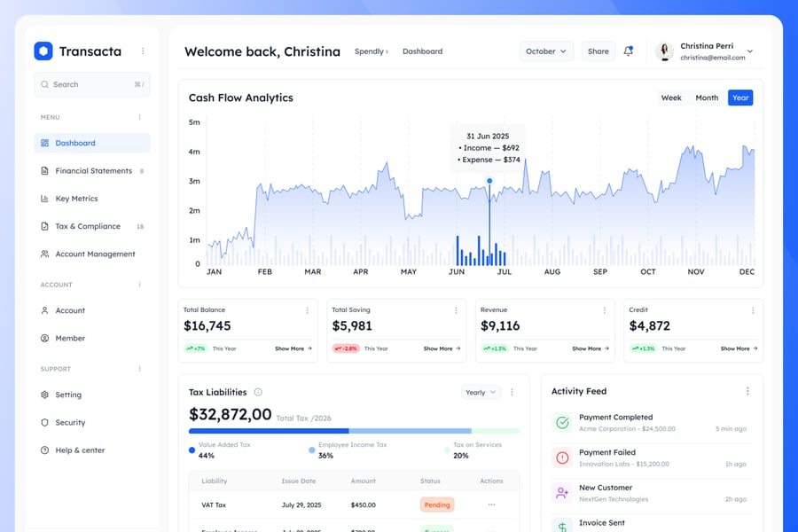Expand the Yearly dropdown in Tax Liabilities
The image size is (798, 532).
(x=481, y=392)
